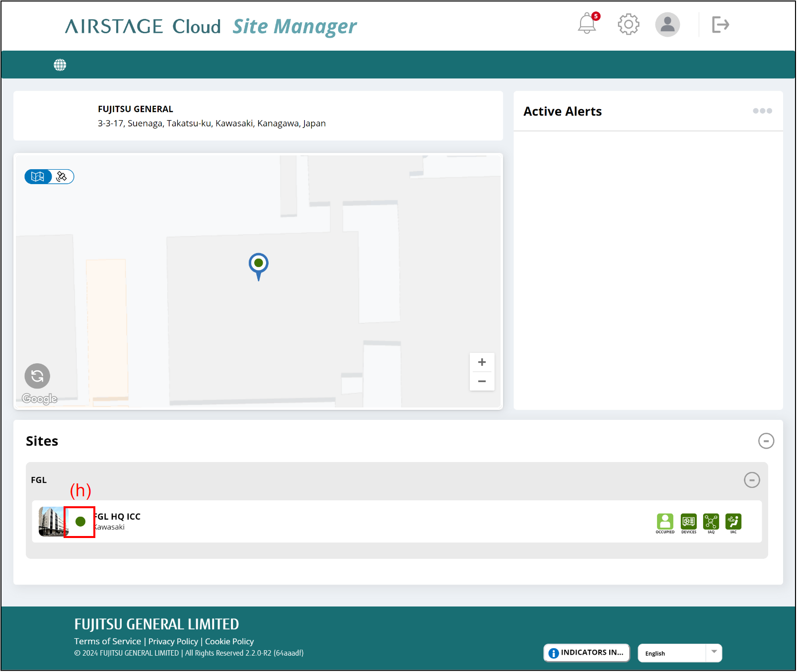Click the FGL HQ ICC building thumbnail
The image size is (797, 672).
click(51, 521)
